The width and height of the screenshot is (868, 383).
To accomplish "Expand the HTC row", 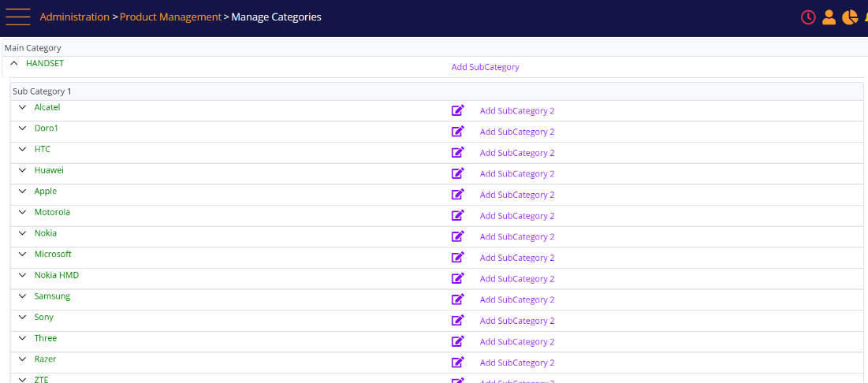I will 22,150.
